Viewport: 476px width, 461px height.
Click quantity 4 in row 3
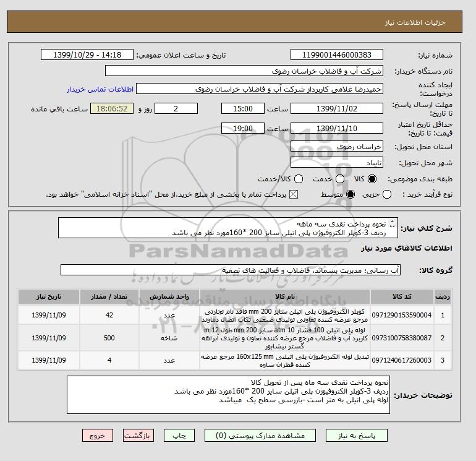[x=109, y=360]
